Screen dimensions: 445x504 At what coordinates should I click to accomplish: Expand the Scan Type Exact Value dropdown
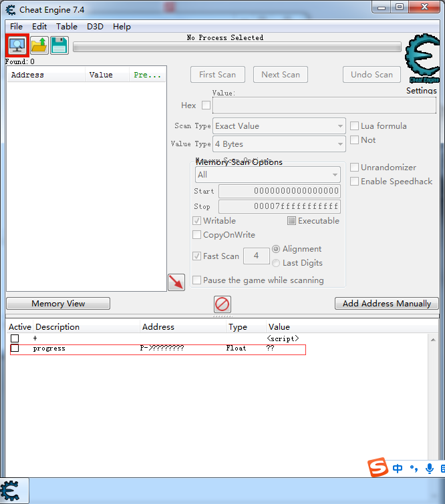(279, 126)
